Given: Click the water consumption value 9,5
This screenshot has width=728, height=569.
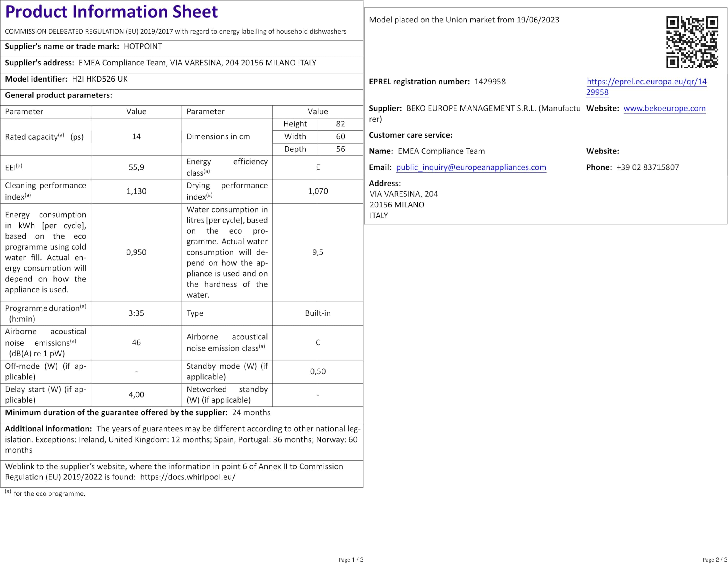Looking at the screenshot, I should pos(318,252).
